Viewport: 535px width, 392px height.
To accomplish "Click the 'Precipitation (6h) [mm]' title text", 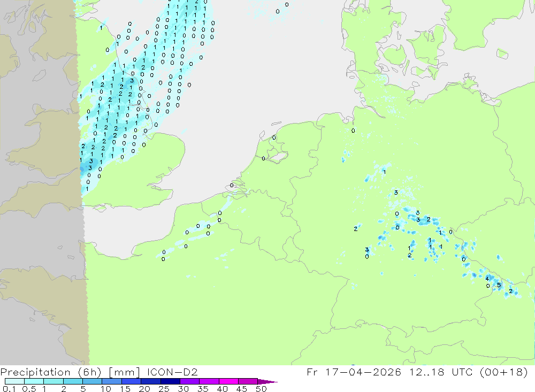I will 70,372.
